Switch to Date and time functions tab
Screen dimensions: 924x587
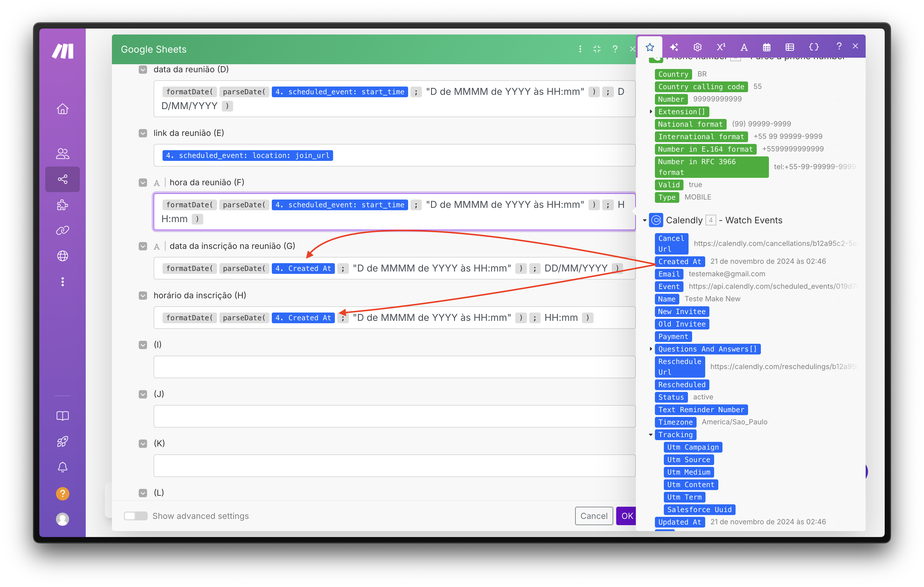point(766,47)
